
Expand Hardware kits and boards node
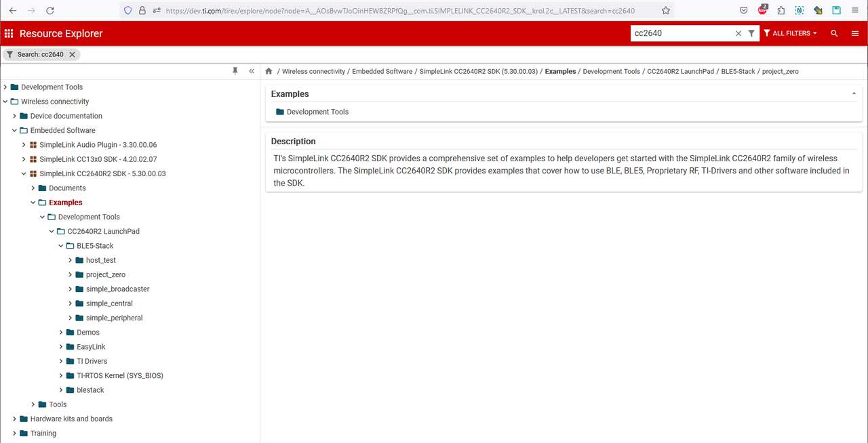[x=15, y=419]
